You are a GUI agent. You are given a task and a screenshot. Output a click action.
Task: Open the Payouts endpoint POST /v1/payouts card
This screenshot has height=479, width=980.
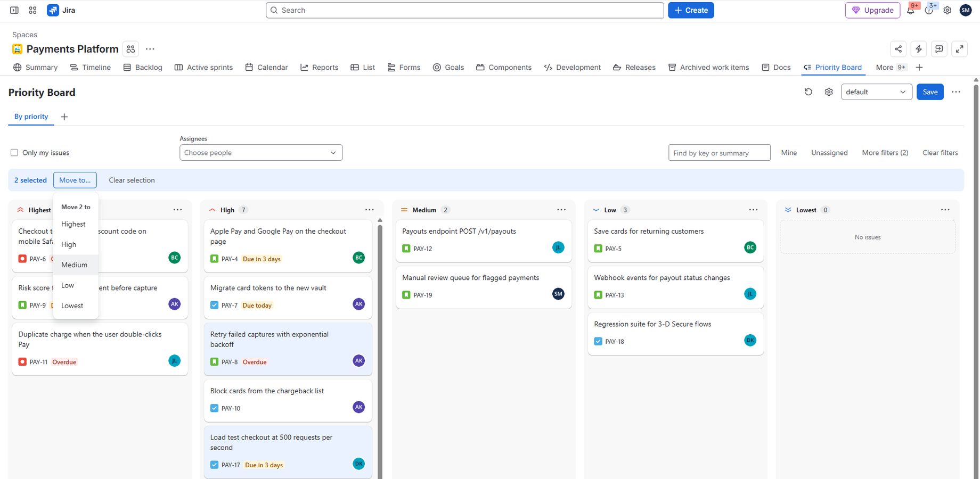pyautogui.click(x=484, y=241)
